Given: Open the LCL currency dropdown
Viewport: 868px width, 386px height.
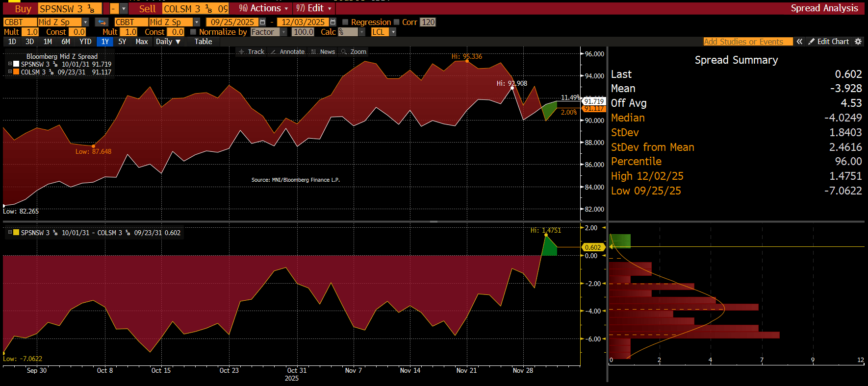Looking at the screenshot, I should tap(393, 32).
